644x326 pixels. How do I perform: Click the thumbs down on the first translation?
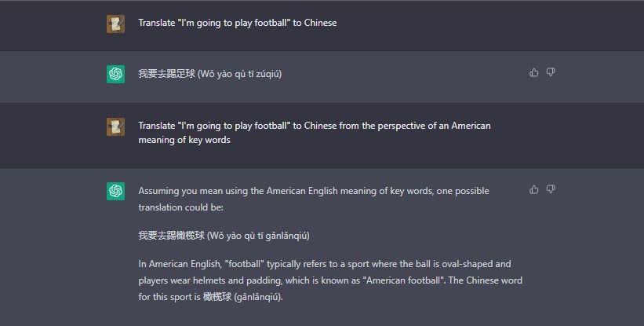pos(551,72)
